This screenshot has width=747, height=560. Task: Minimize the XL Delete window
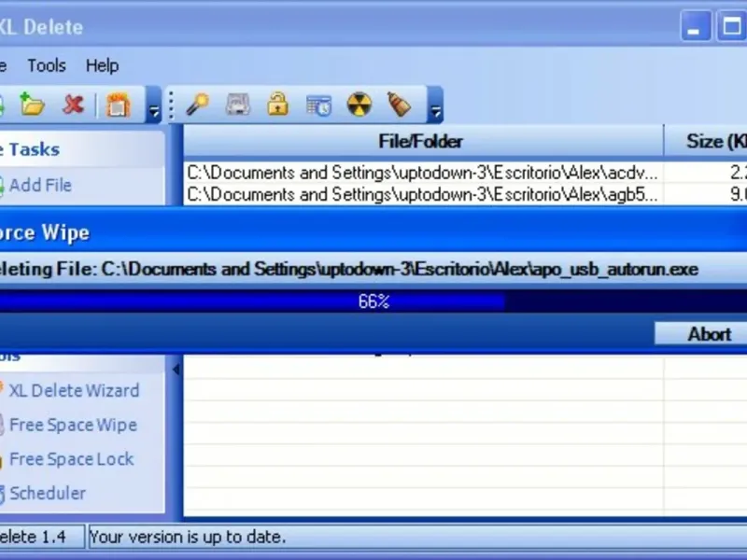pos(696,26)
